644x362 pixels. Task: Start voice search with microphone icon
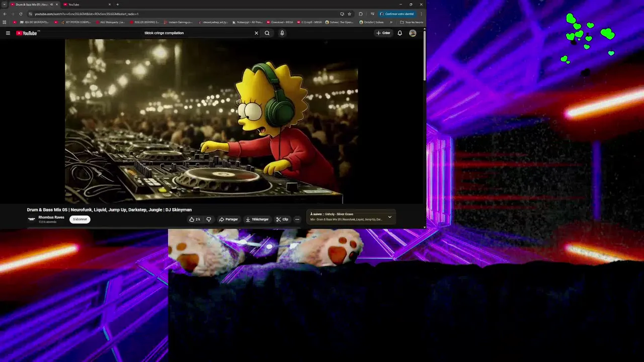coord(282,33)
